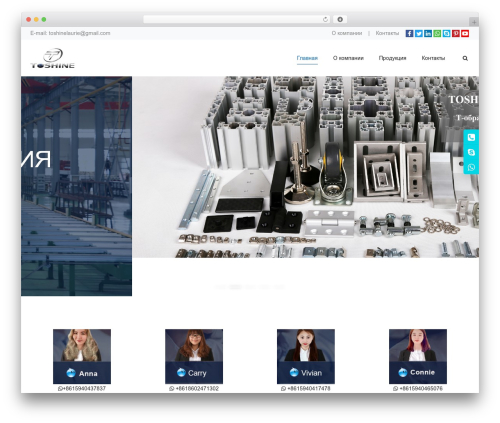The width and height of the screenshot is (500, 423).
Task: Open the YouTube social icon
Action: pyautogui.click(x=465, y=33)
